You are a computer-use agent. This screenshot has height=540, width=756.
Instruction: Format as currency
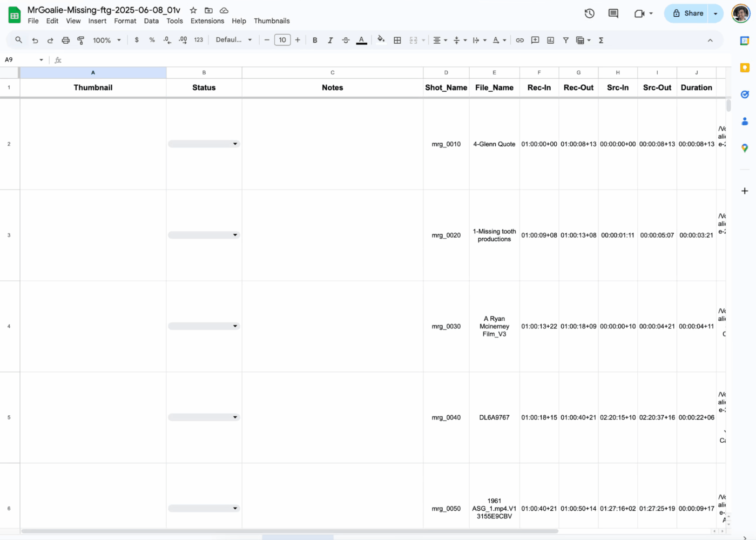point(137,40)
